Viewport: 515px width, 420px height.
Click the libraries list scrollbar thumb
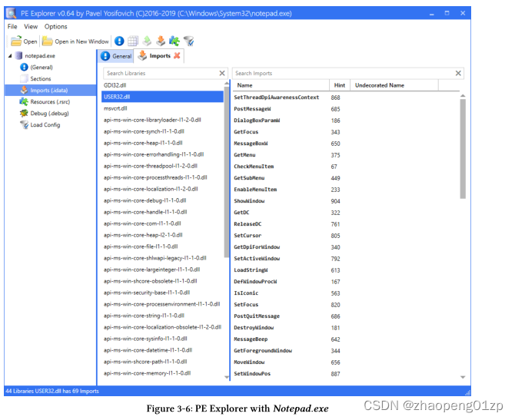click(x=227, y=172)
